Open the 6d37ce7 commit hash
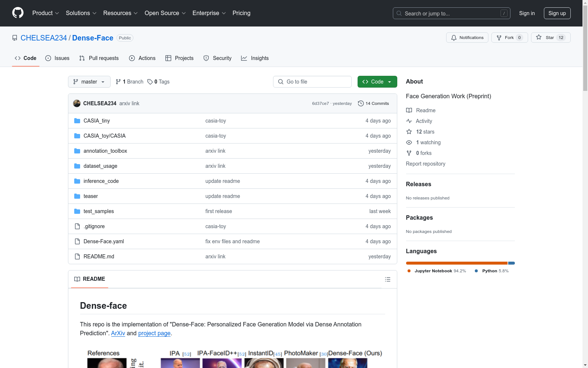 click(320, 103)
